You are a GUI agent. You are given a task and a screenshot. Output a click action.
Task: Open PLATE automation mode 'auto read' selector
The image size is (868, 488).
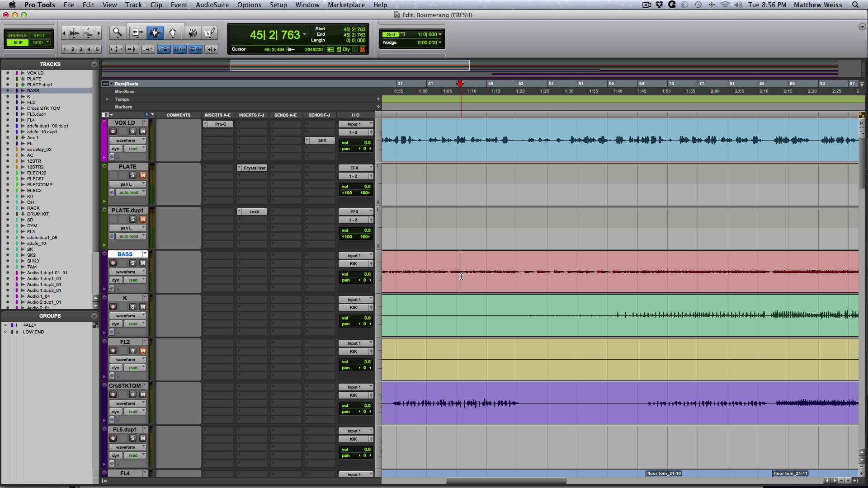point(131,192)
